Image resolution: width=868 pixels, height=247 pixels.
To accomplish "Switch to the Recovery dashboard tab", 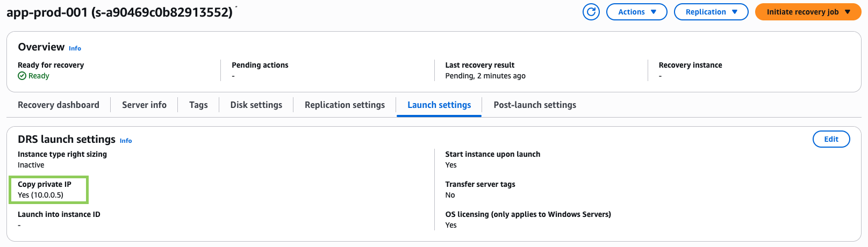I will pyautogui.click(x=59, y=105).
